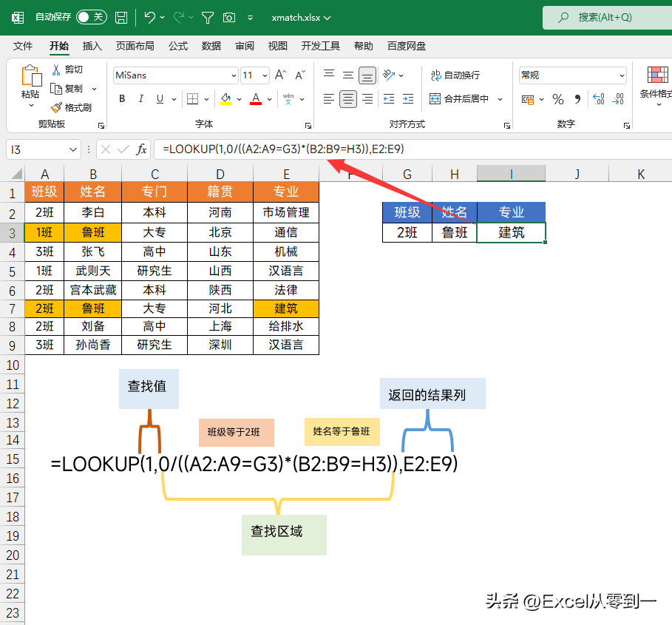Image resolution: width=672 pixels, height=625 pixels.
Task: Toggle Center alignment button
Action: pyautogui.click(x=348, y=99)
